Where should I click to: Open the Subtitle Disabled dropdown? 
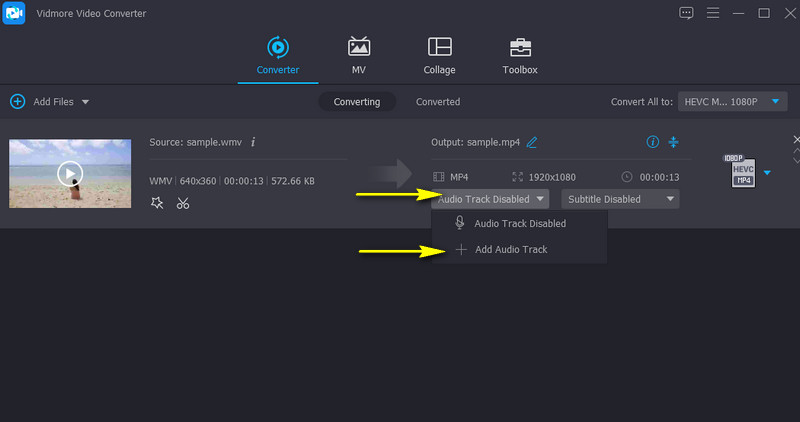tap(619, 199)
